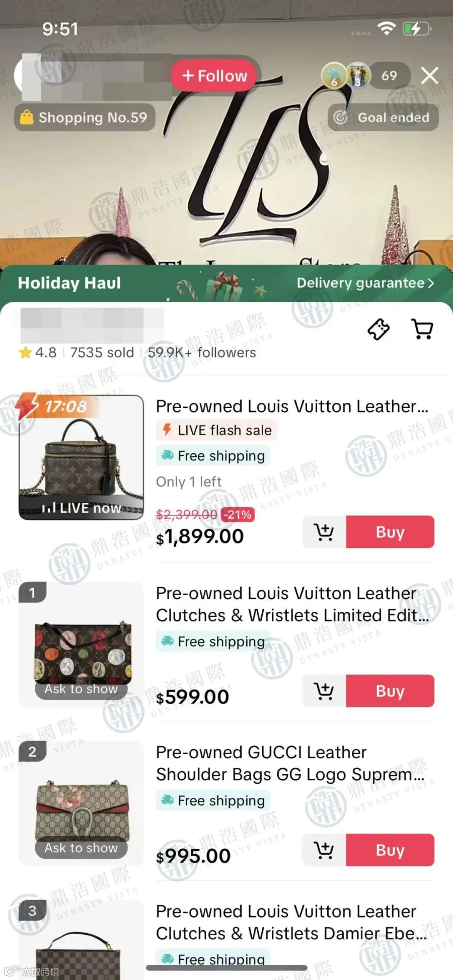The image size is (453, 980).
Task: Close the live stream with X
Action: coord(429,75)
